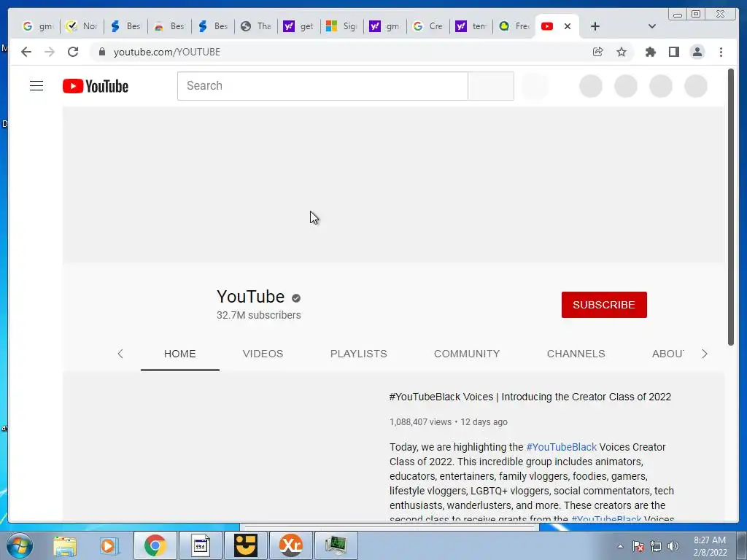Image resolution: width=747 pixels, height=560 pixels.
Task: Switch to the Microsoft 'Sig' browser tab
Action: point(341,26)
